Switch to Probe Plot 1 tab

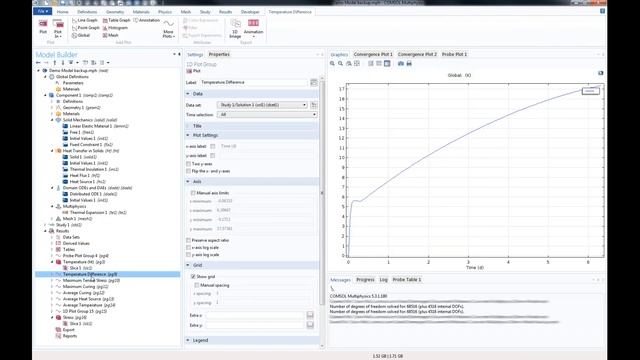[x=454, y=54]
